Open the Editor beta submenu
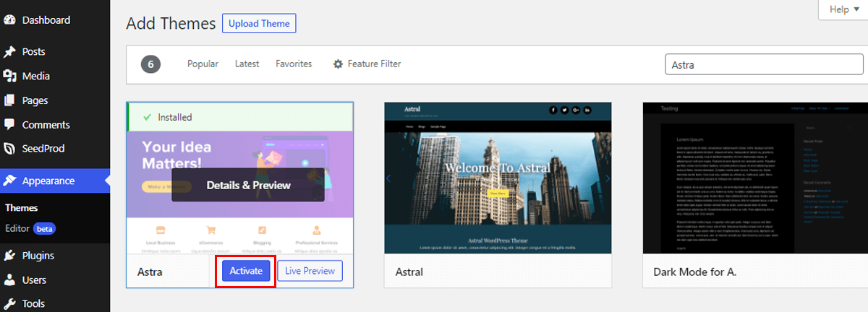Image resolution: width=868 pixels, height=312 pixels. (x=30, y=228)
